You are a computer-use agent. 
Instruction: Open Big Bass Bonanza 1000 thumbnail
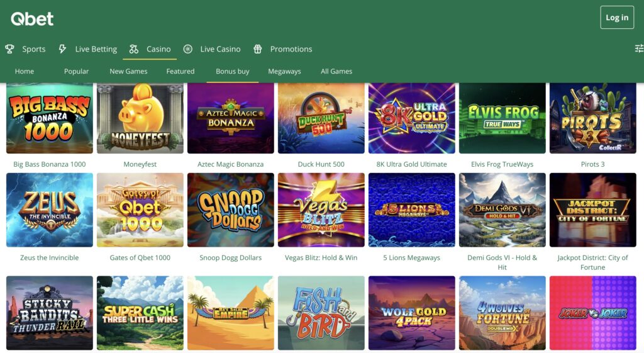coord(50,118)
